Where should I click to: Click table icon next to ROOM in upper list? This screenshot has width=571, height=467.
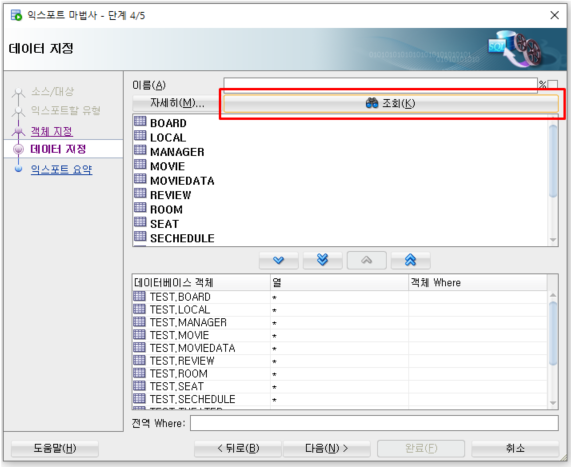click(x=140, y=207)
